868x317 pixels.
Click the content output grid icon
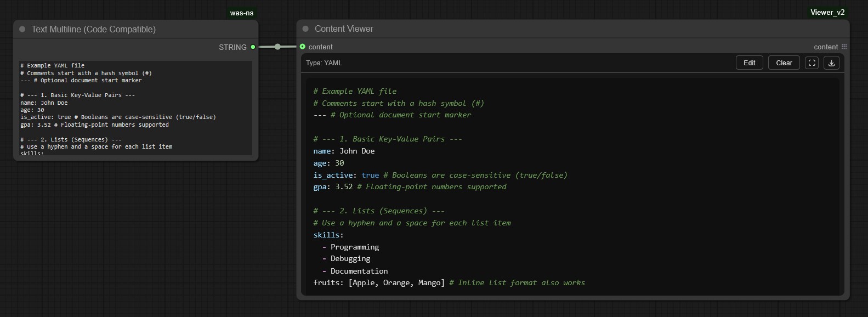click(x=844, y=47)
